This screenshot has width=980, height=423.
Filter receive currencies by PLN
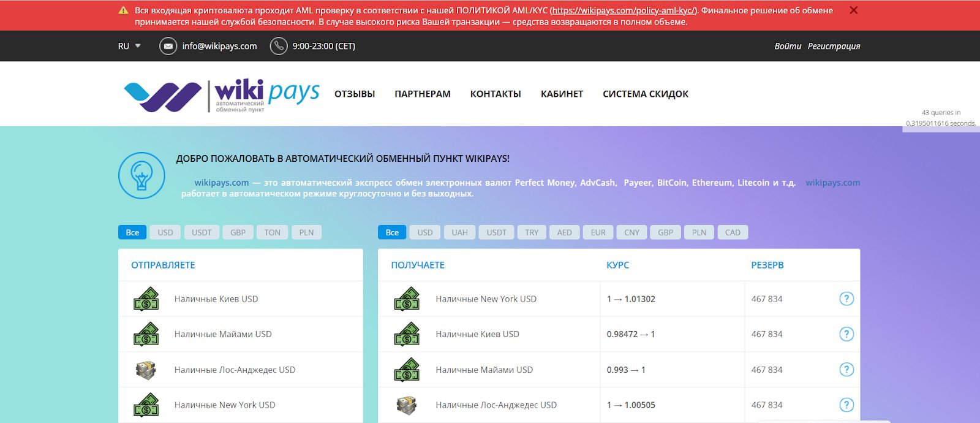point(699,232)
